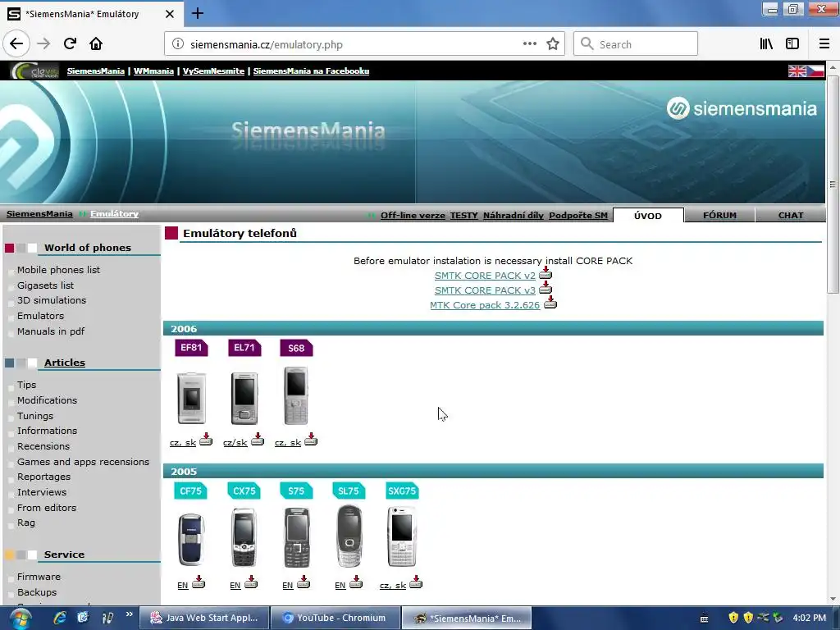
Task: Select the CX75 model label
Action: (x=244, y=491)
